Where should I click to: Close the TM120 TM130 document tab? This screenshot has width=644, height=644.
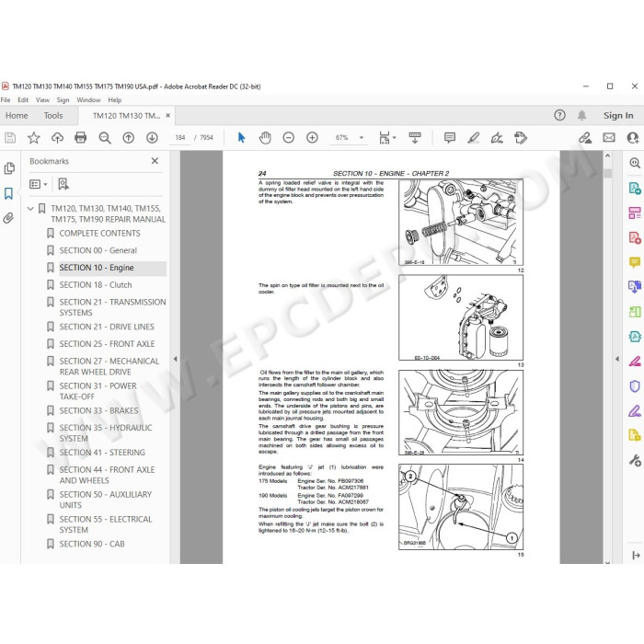(x=168, y=116)
